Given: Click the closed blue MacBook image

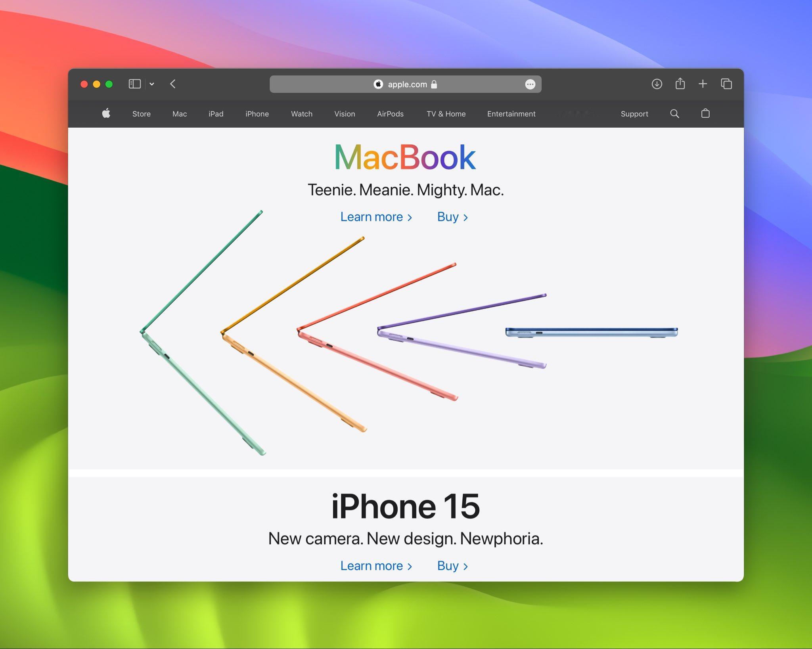Looking at the screenshot, I should click(592, 332).
